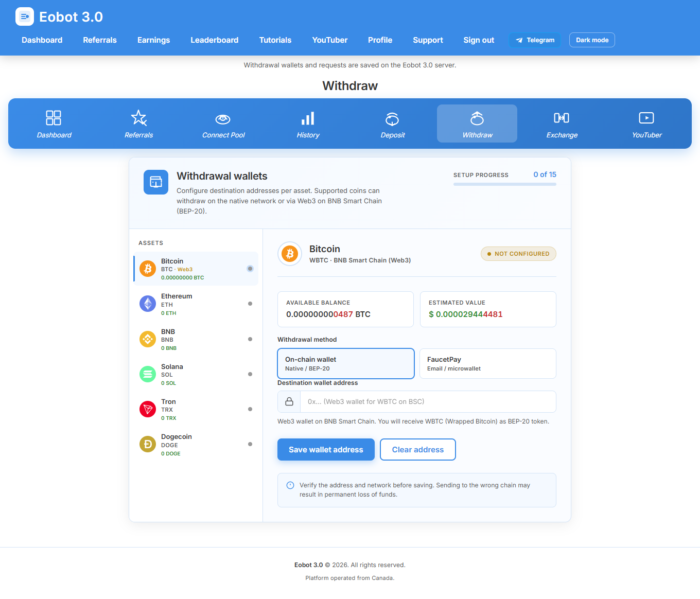Click the Withdrawal wallets header icon

pyautogui.click(x=156, y=182)
